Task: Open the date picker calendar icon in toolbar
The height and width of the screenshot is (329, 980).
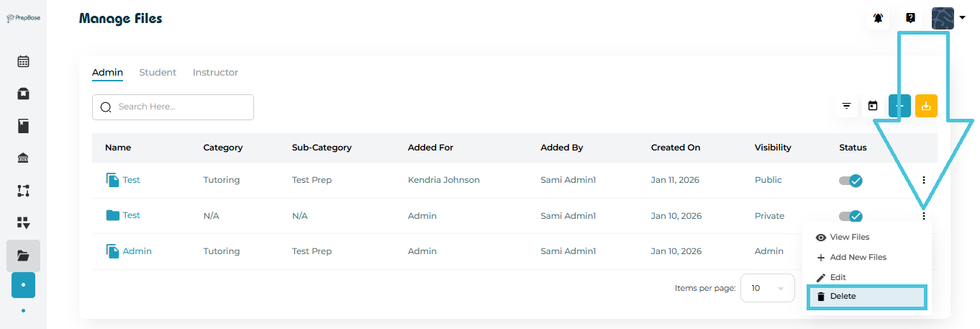Action: pyautogui.click(x=873, y=107)
